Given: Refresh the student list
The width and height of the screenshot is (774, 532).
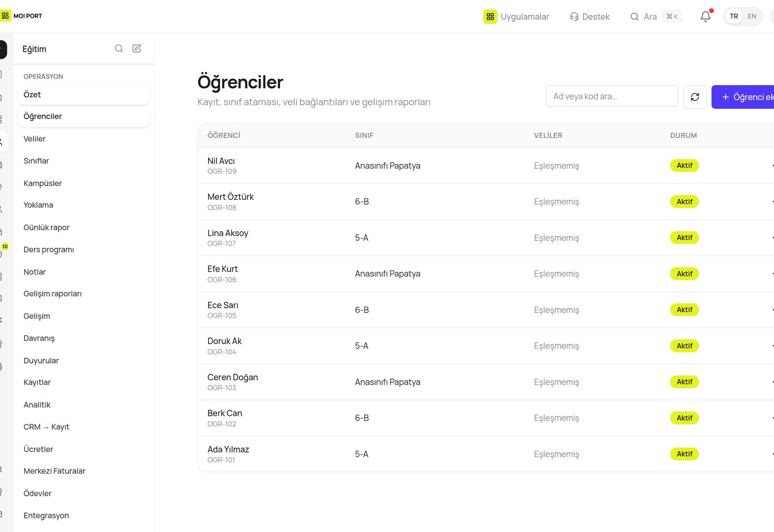Looking at the screenshot, I should pyautogui.click(x=695, y=97).
